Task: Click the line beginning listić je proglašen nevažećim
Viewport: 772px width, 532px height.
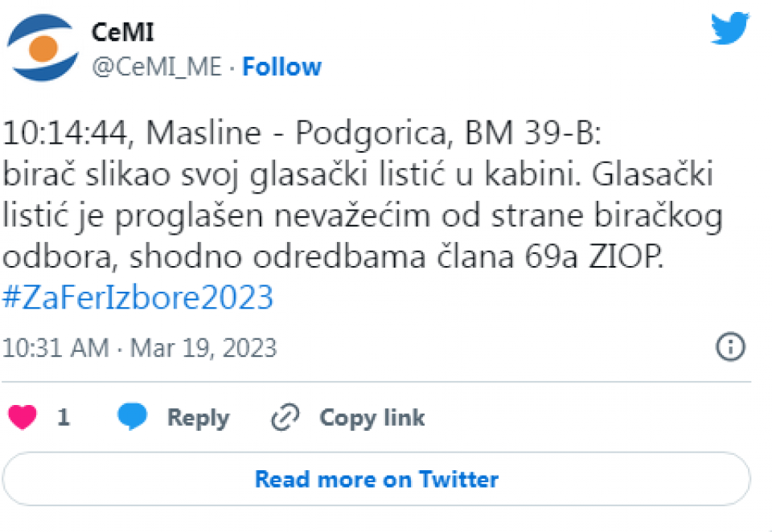Action: click(x=363, y=217)
